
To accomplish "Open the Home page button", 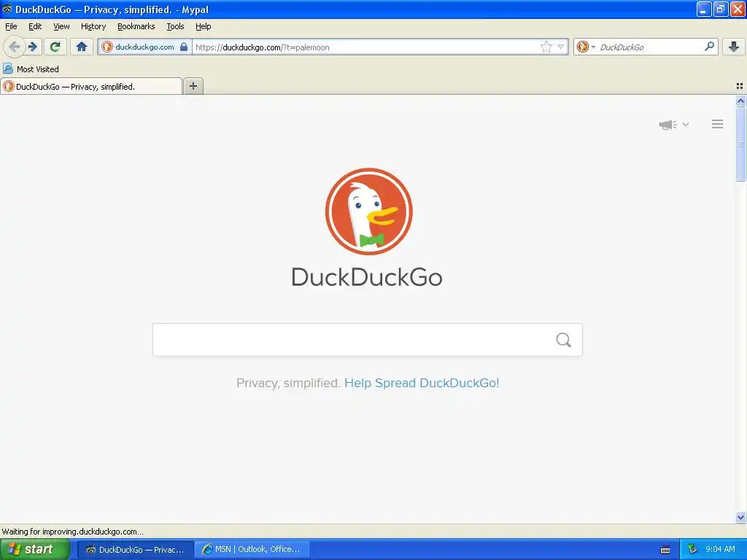I will point(82,47).
